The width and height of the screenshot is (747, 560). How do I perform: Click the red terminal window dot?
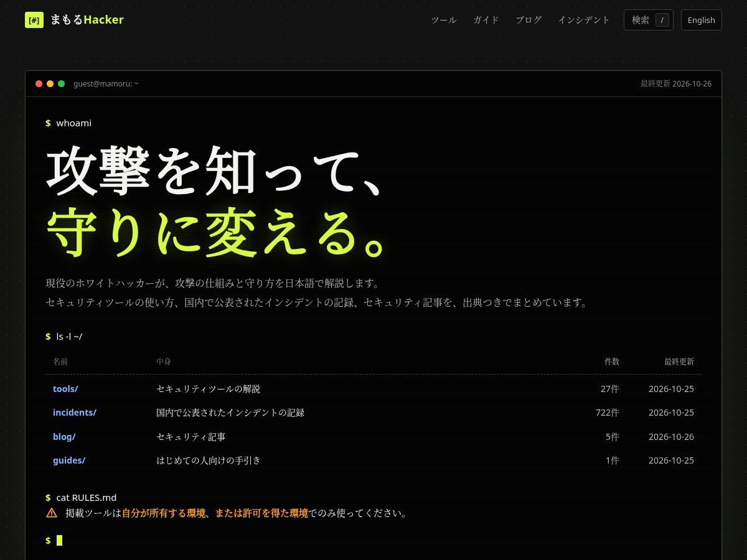pyautogui.click(x=39, y=83)
